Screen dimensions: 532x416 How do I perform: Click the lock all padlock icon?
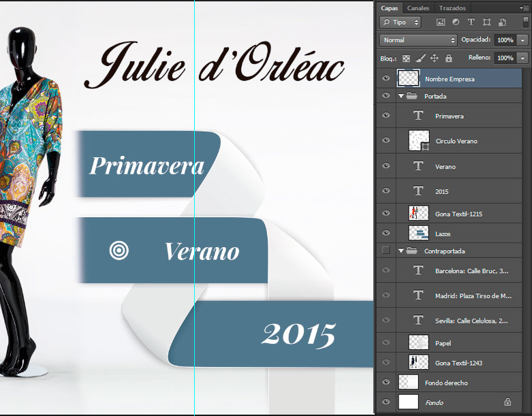448,59
